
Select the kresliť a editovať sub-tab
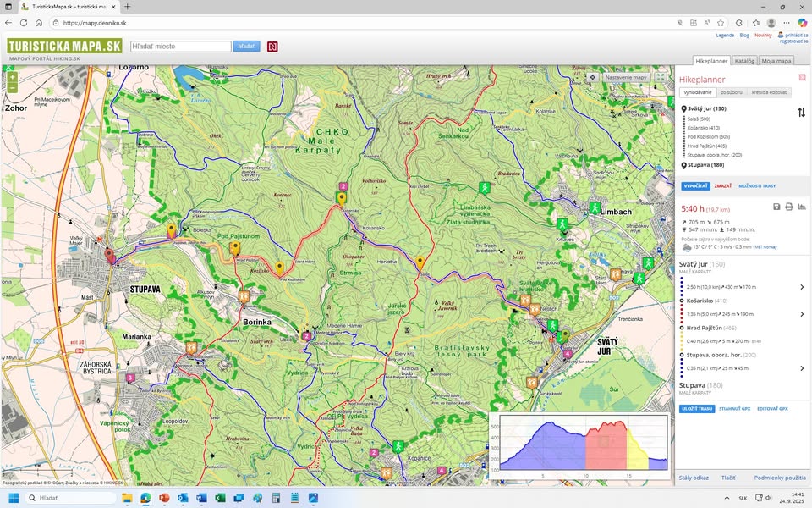tap(769, 92)
